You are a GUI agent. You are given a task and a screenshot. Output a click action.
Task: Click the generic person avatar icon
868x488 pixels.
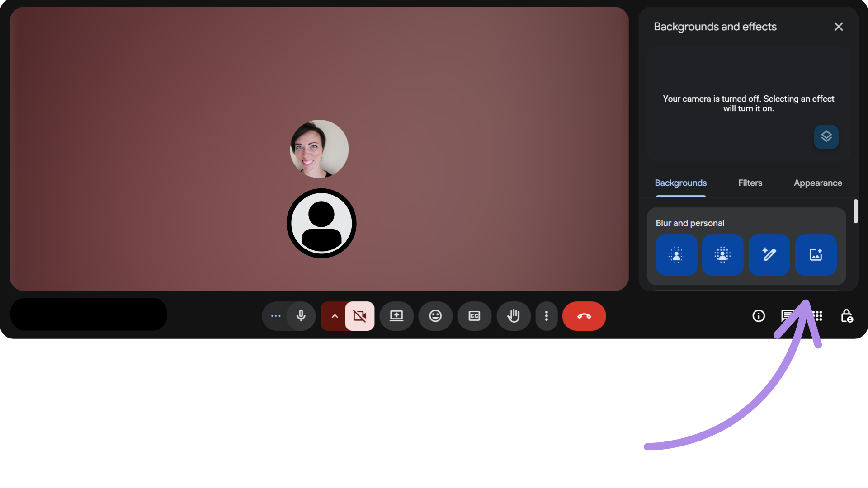(x=321, y=223)
